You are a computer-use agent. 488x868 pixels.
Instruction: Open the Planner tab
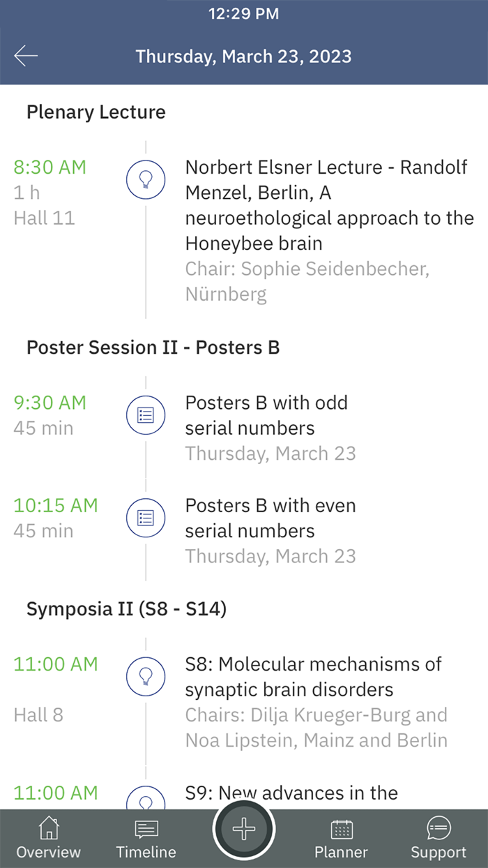(x=341, y=839)
